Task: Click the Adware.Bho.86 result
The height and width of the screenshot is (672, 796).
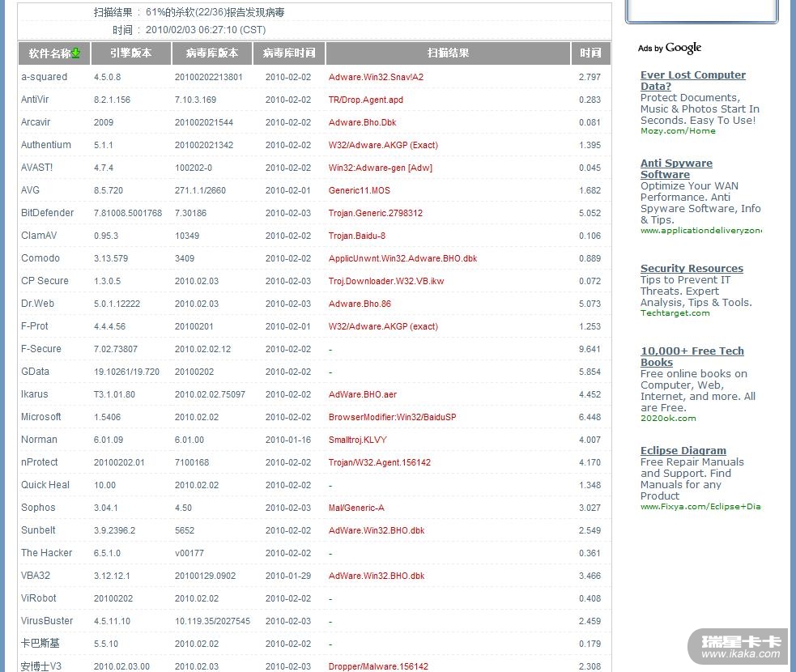Action: 360,304
